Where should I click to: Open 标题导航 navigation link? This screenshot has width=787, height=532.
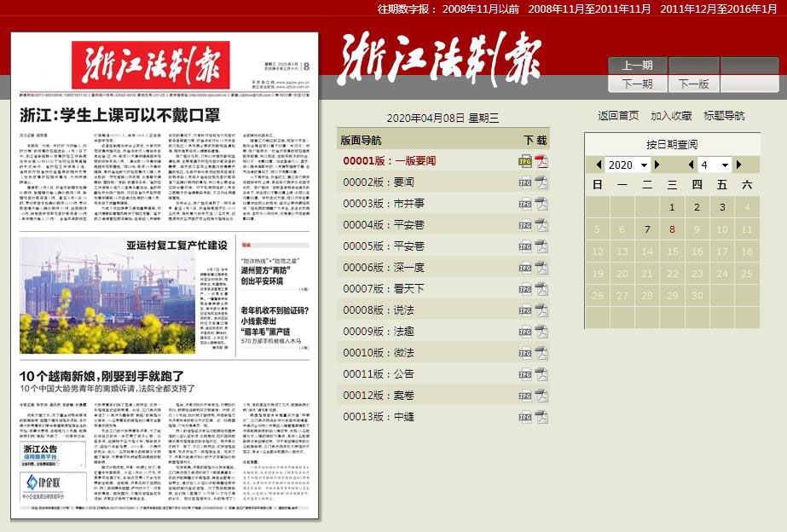pyautogui.click(x=724, y=115)
